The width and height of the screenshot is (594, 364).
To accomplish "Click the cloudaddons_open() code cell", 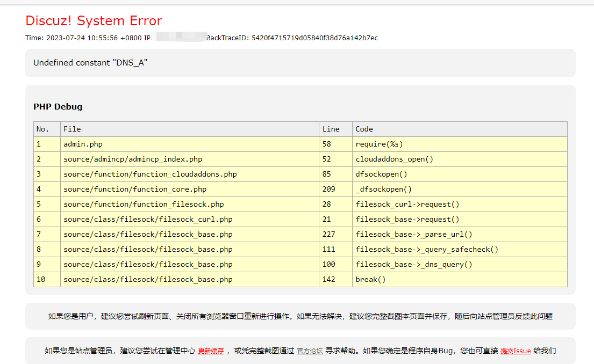I will tap(460, 159).
